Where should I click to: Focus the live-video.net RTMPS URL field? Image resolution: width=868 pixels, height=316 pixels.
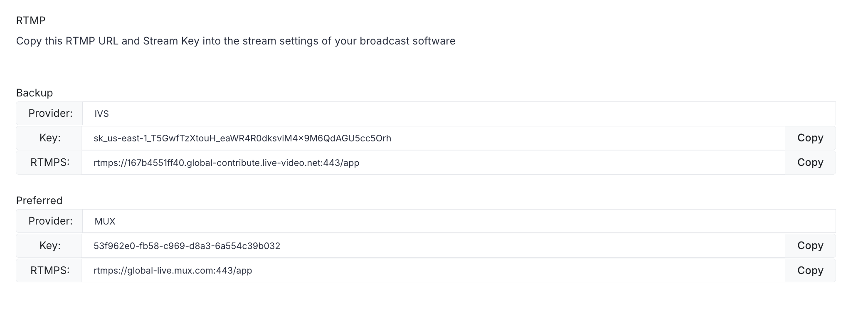pos(433,163)
